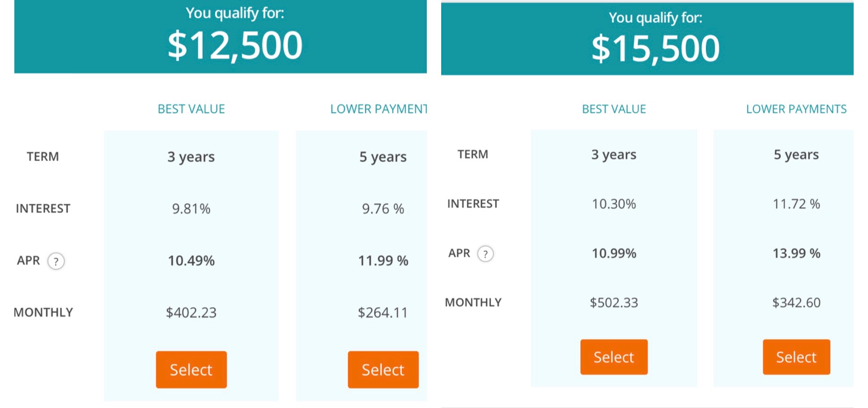Click the 10.49% APR value
This screenshot has height=408, width=868.
[191, 261]
